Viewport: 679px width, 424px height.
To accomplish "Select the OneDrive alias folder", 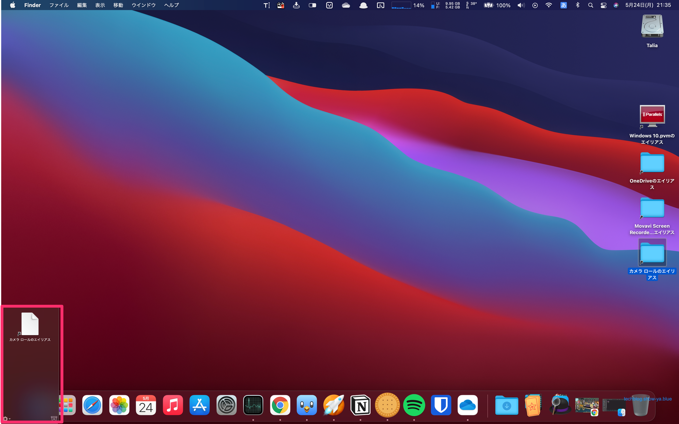I will pyautogui.click(x=652, y=163).
